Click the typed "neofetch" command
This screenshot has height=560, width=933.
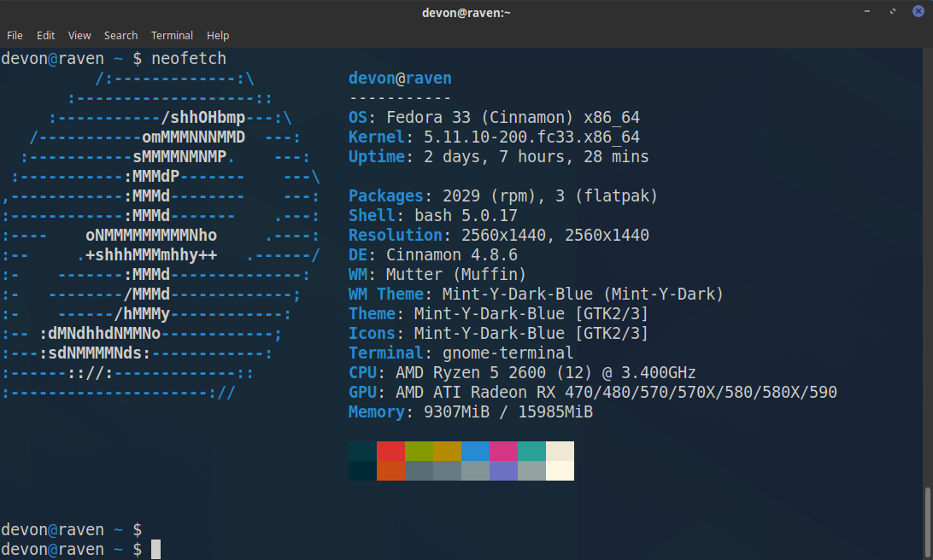[189, 58]
